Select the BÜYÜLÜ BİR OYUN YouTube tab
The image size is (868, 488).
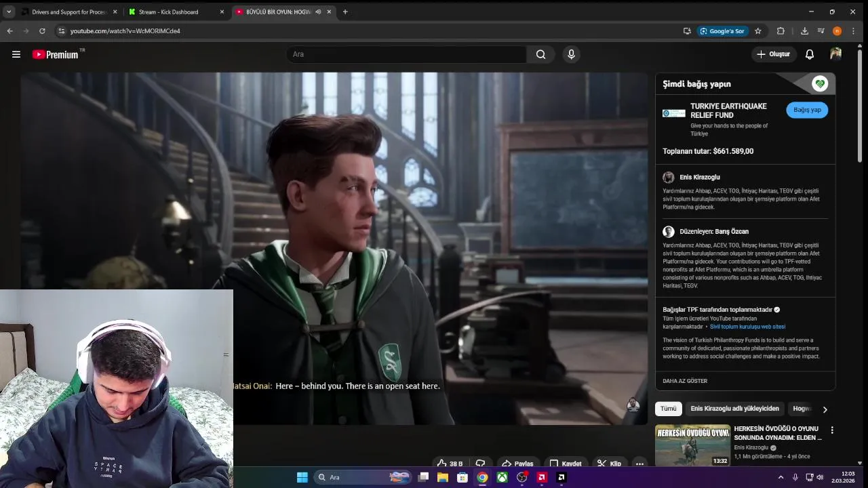point(283,12)
